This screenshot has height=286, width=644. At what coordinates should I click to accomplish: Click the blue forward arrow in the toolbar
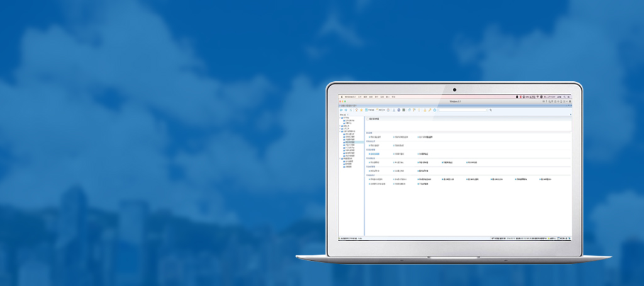pos(345,110)
